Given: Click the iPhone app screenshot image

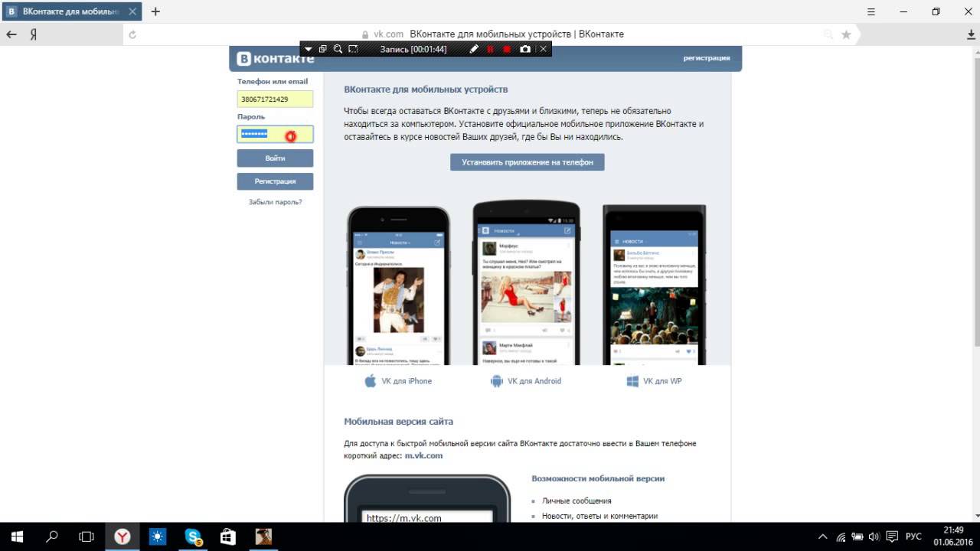Looking at the screenshot, I should pyautogui.click(x=399, y=285).
